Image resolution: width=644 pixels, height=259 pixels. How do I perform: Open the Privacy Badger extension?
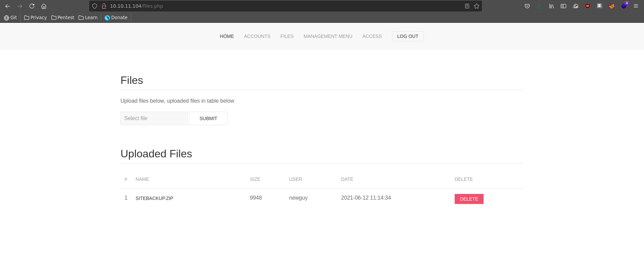point(575,6)
